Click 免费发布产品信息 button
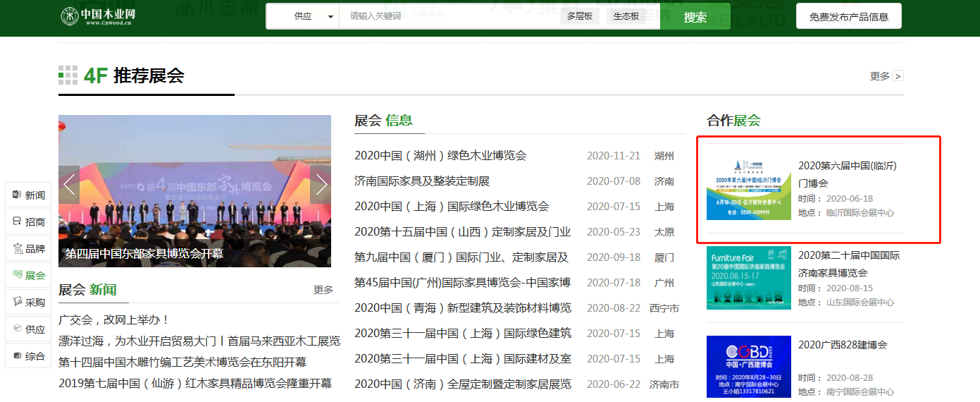 tap(848, 16)
